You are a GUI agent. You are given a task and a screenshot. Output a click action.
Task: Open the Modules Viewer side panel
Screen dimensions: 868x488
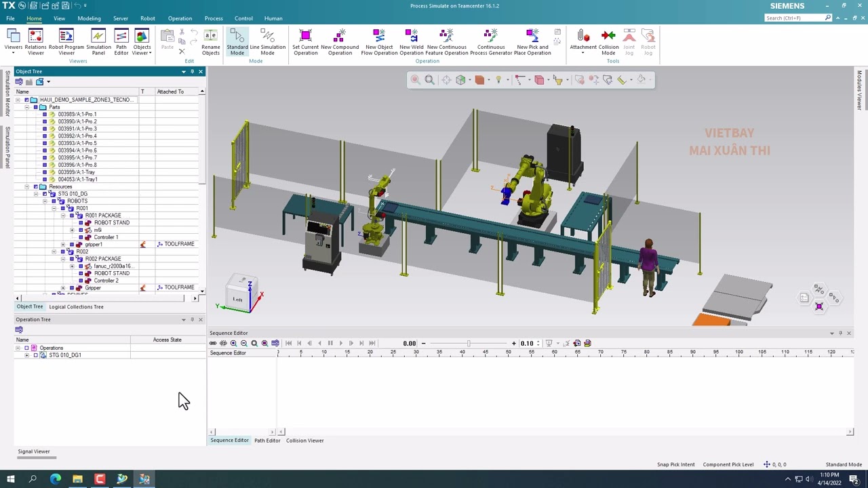pyautogui.click(x=859, y=89)
